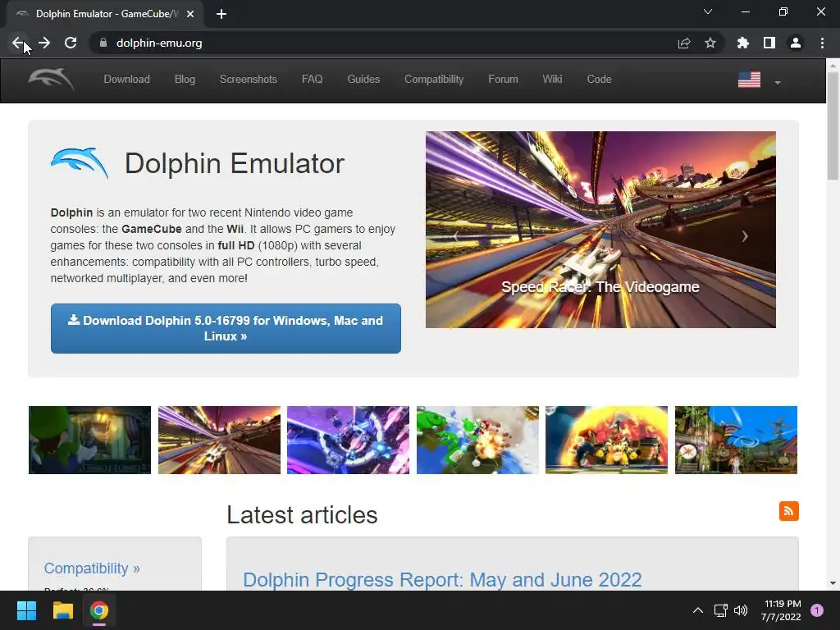The height and width of the screenshot is (630, 840).
Task: Reload the Dolphin page
Action: (71, 43)
